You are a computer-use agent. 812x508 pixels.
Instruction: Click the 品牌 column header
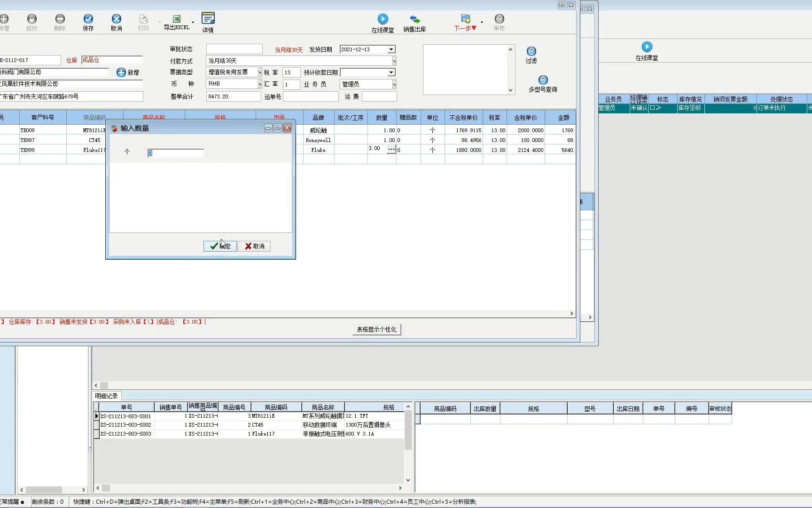click(318, 118)
